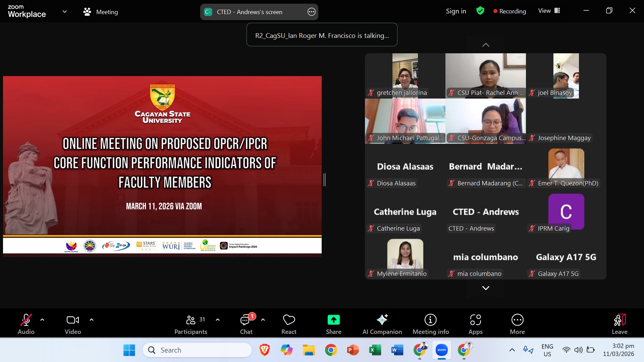Click the Sign in link
This screenshot has height=362, width=644.
456,11
